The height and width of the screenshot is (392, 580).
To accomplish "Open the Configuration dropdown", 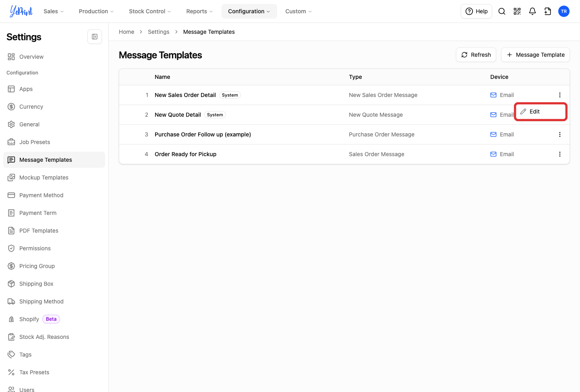I will point(249,11).
